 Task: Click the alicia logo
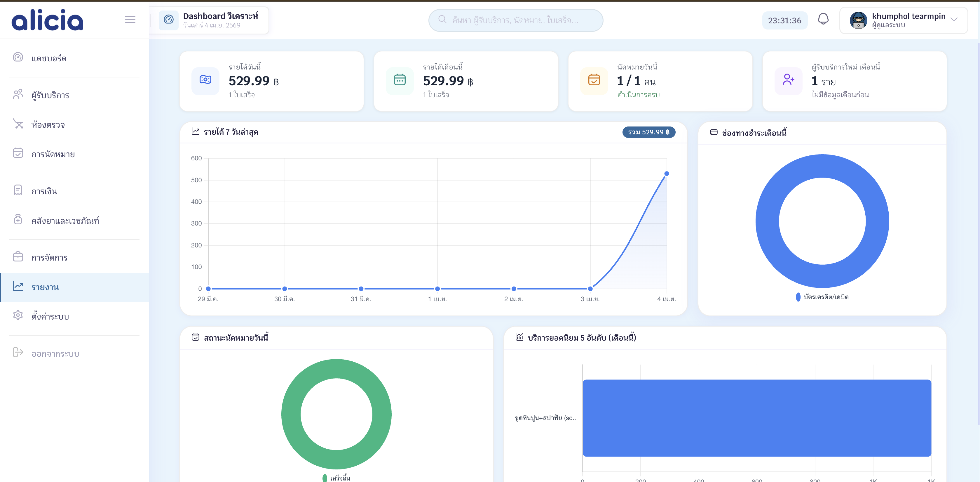(47, 20)
